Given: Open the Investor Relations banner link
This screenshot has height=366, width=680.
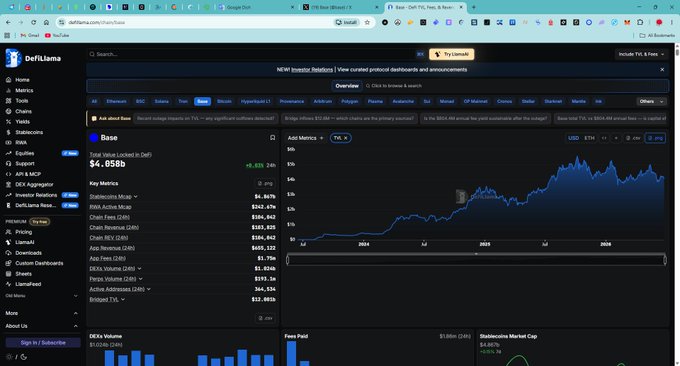Looking at the screenshot, I should 312,69.
